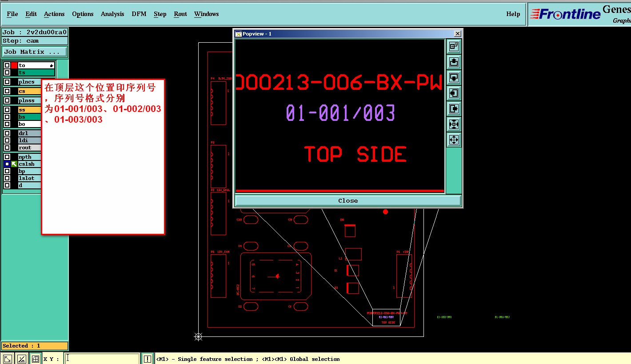Toggle display checkbox for layer 1slot
This screenshot has height=364, width=631.
(7, 178)
